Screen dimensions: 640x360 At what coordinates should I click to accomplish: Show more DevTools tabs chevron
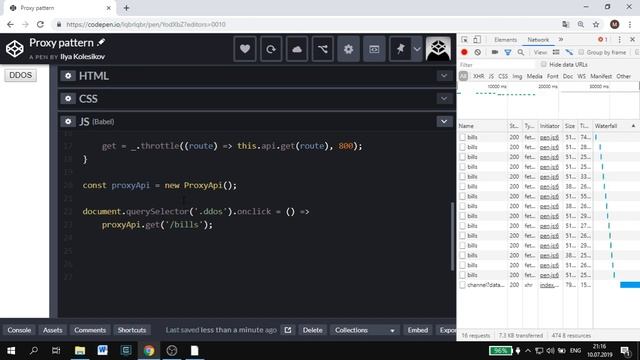(561, 40)
